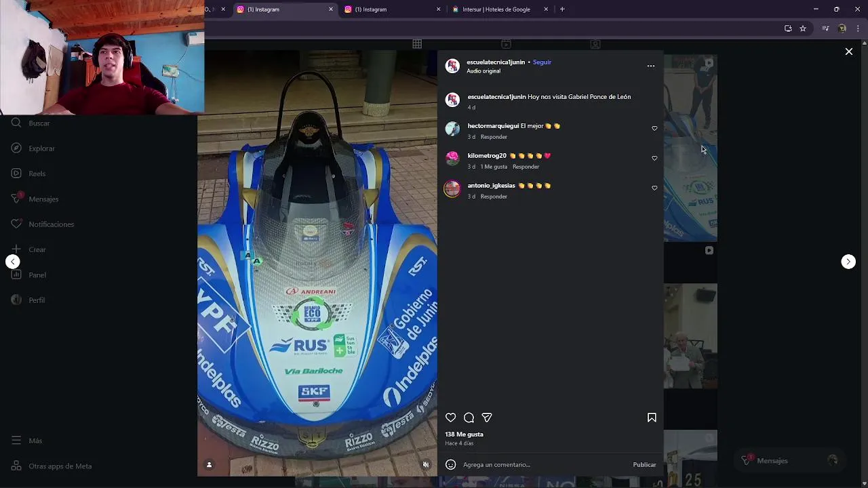Viewport: 868px width, 488px height.
Task: Open Notificaciones heart icon in sidebar
Action: coord(16,224)
